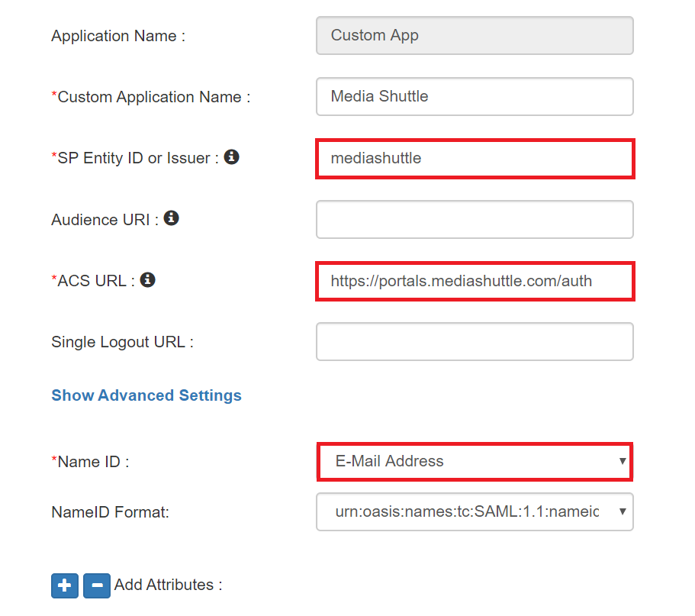Focus the Single Logout URL field
Viewport: 695px width, 616px height.
475,341
